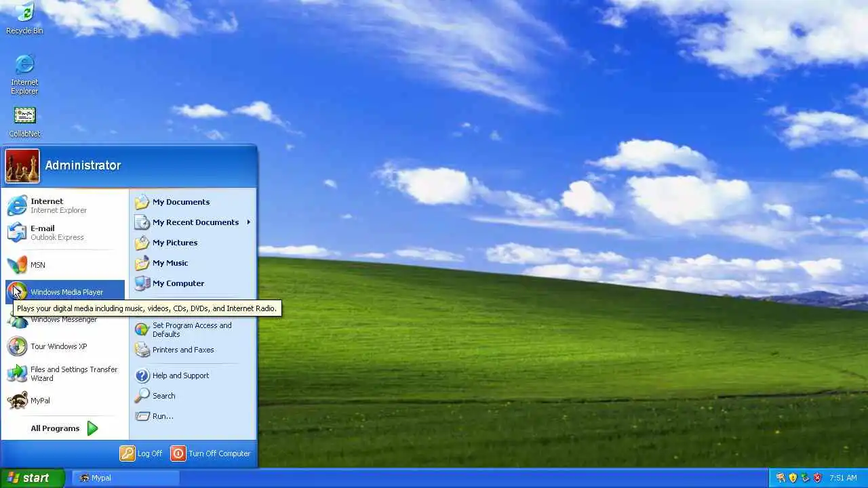Open Set Program Access and Defaults
The width and height of the screenshot is (868, 488).
pyautogui.click(x=193, y=329)
